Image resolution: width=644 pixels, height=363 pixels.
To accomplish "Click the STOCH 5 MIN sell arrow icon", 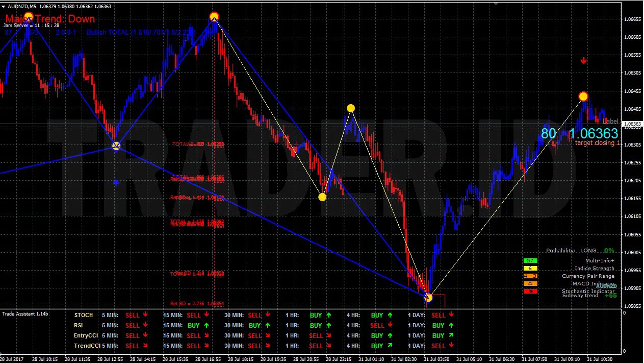I will pos(144,315).
